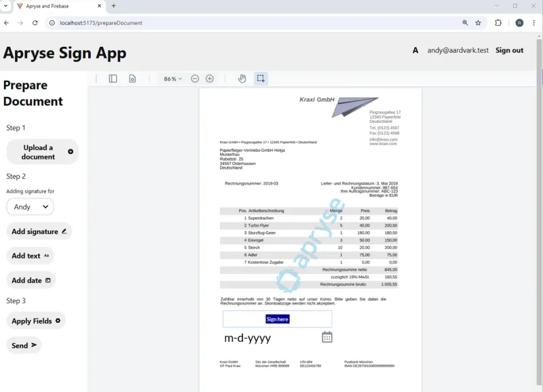This screenshot has width=543, height=392.
Task: Click invoice row 3 Sturzflug-Geier
Action: [x=309, y=233]
